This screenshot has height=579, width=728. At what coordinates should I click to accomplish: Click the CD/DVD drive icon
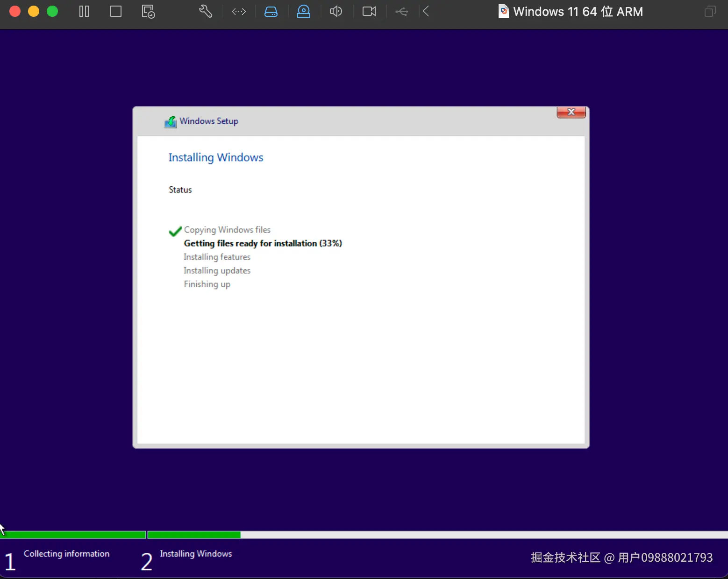pyautogui.click(x=304, y=11)
